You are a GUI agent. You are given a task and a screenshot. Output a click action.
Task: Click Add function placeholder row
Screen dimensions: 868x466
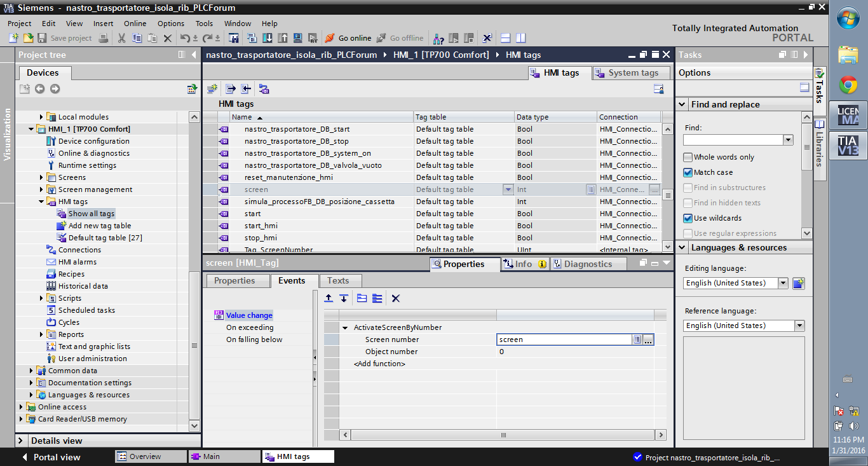point(379,364)
